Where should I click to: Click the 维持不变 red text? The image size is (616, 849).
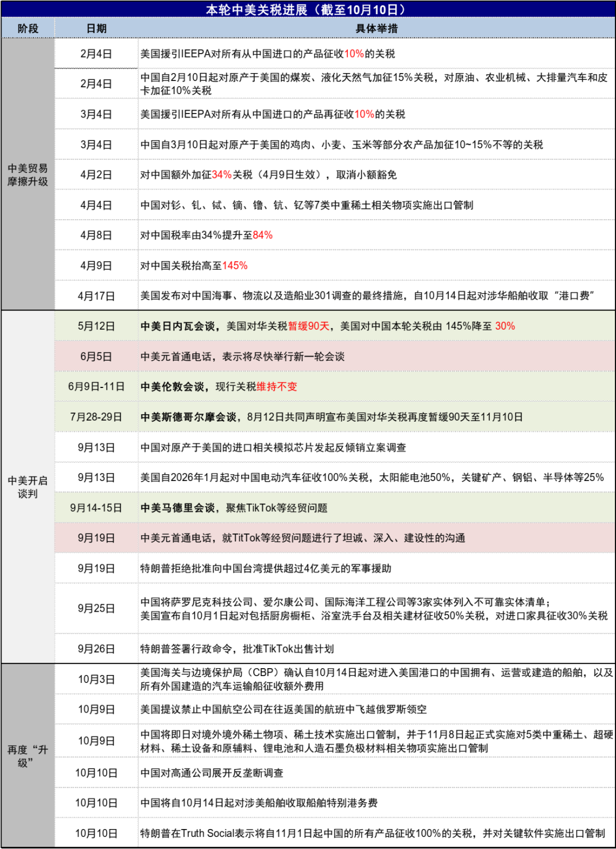pyautogui.click(x=278, y=386)
